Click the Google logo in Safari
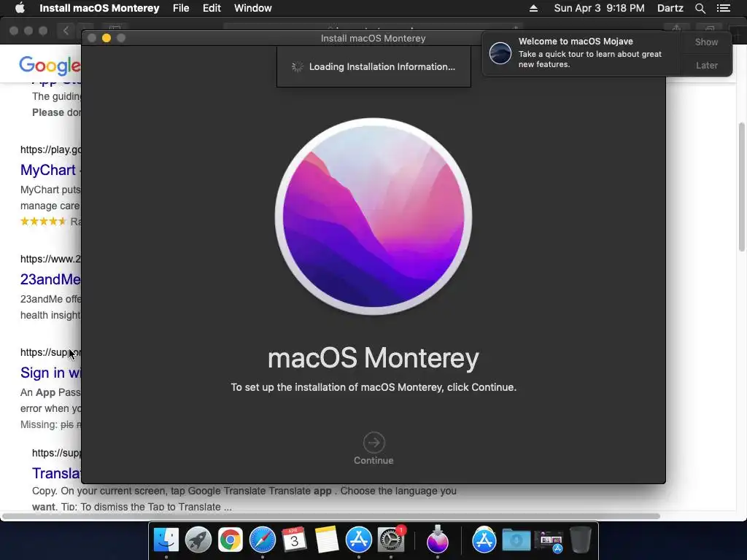747x560 pixels. coord(50,65)
